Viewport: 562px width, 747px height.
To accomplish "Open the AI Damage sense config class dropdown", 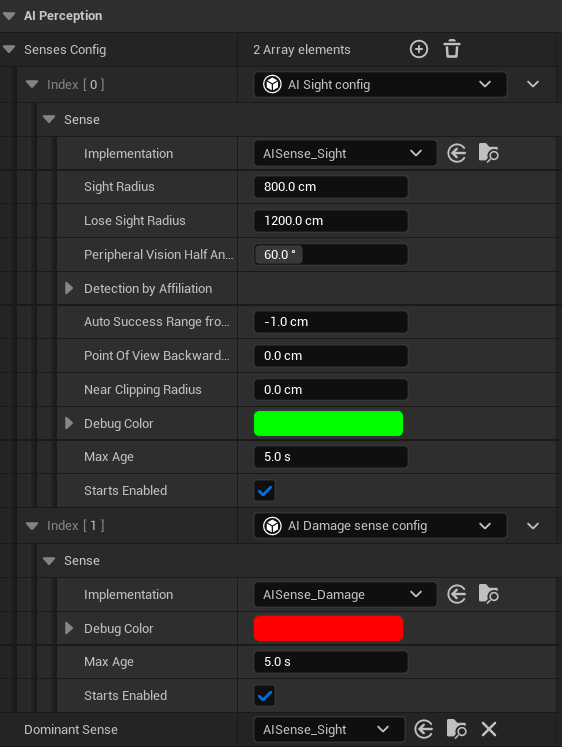I will (x=380, y=526).
